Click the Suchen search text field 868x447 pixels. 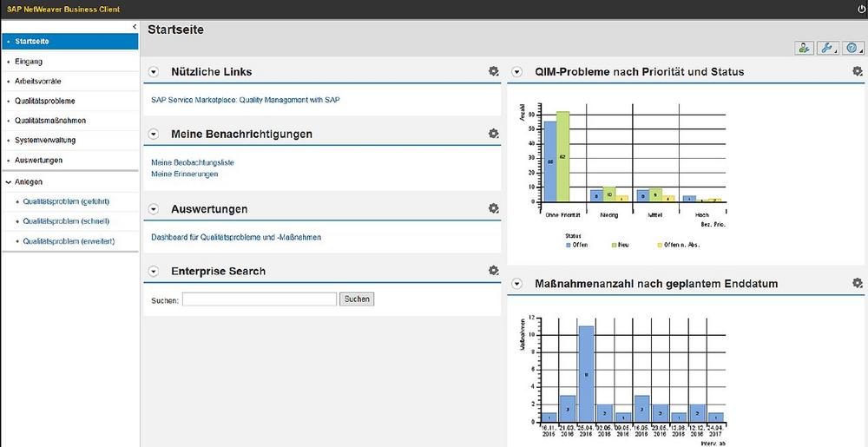[x=259, y=299]
